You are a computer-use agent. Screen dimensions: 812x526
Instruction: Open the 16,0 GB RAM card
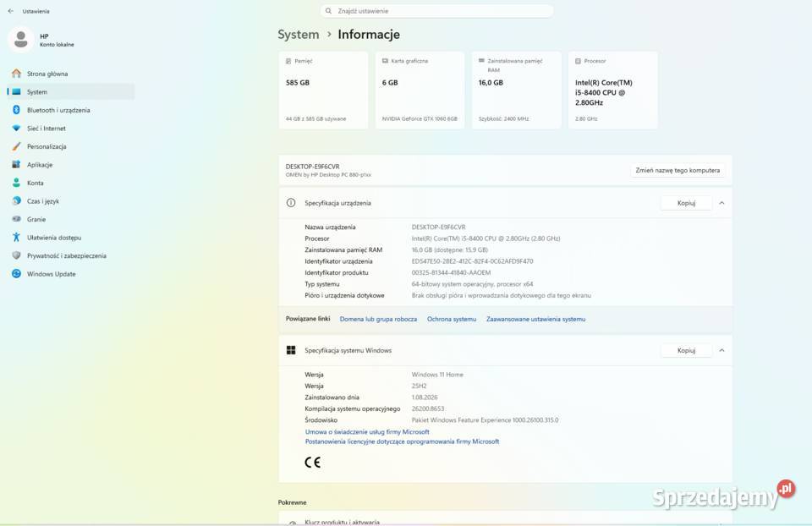click(516, 90)
